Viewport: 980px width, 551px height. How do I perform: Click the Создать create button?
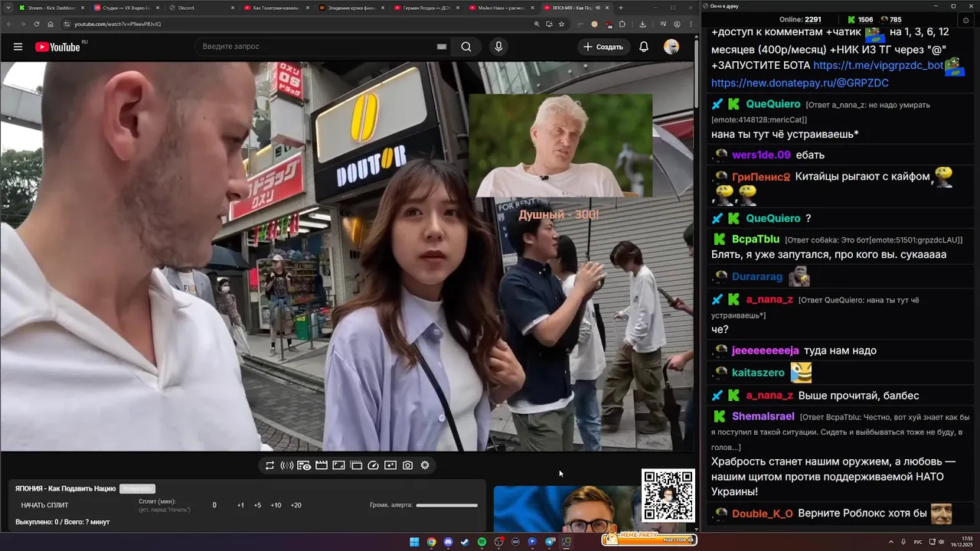click(603, 47)
